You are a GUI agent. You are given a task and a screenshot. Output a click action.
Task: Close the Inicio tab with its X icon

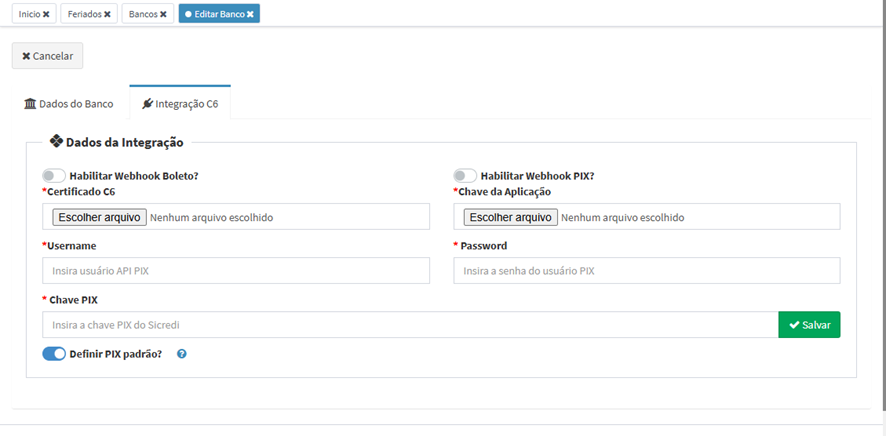[46, 14]
